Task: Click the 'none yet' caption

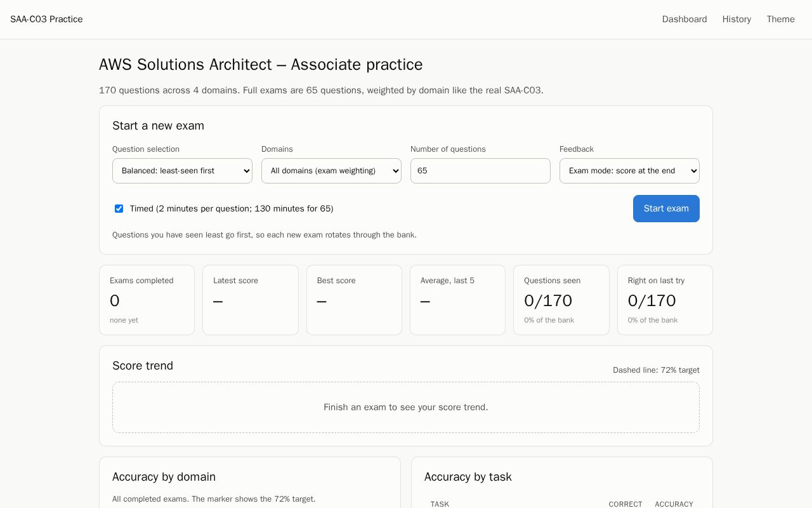Action: click(124, 320)
